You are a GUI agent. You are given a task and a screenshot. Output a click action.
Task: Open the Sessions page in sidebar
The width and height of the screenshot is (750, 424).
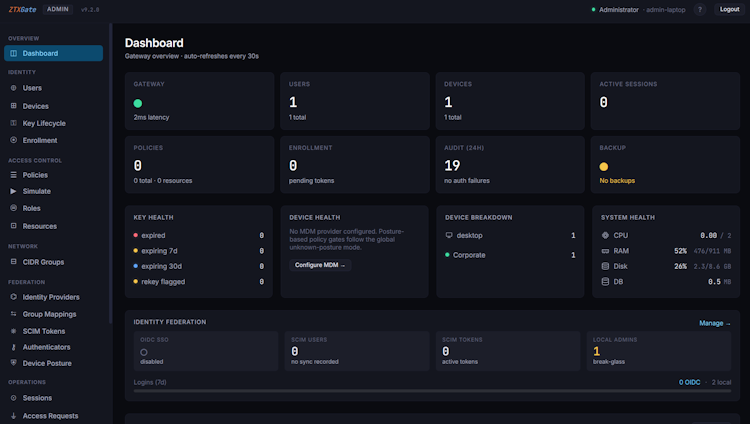[x=54, y=398]
